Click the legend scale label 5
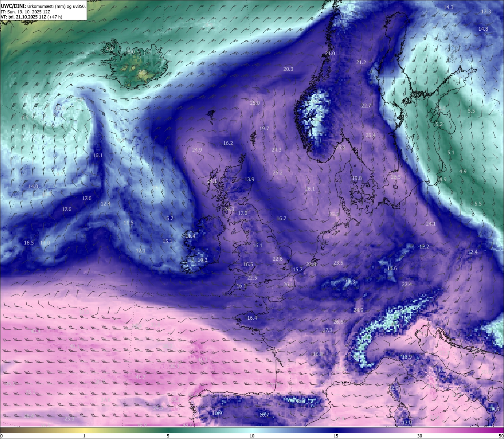Screen dimensions: 504x439 point(168,436)
